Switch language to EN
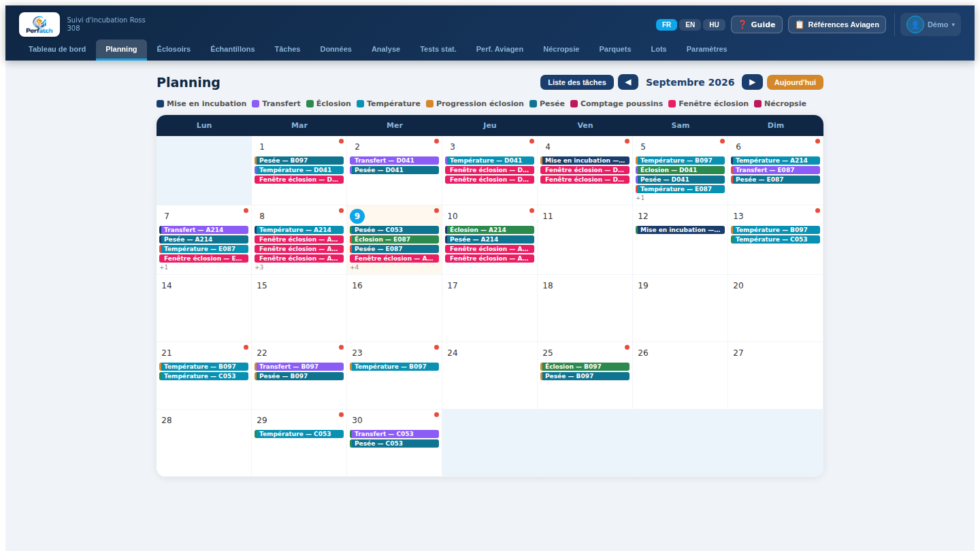The image size is (980, 551). click(x=690, y=24)
